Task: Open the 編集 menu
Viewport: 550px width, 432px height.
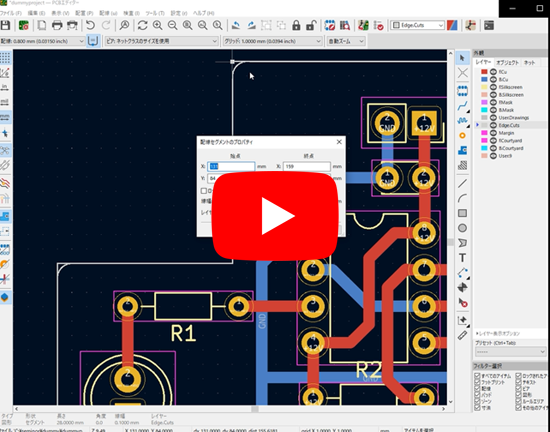Action: click(x=36, y=13)
